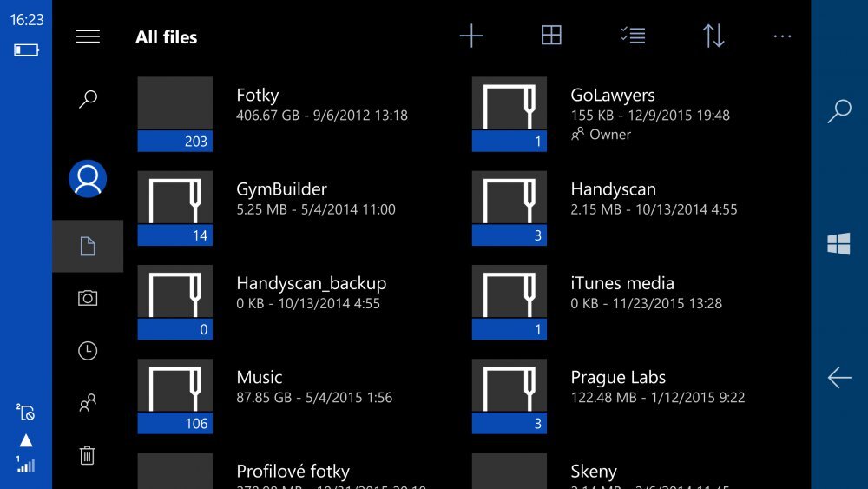
Task: Switch to grid view layout
Action: (x=551, y=36)
